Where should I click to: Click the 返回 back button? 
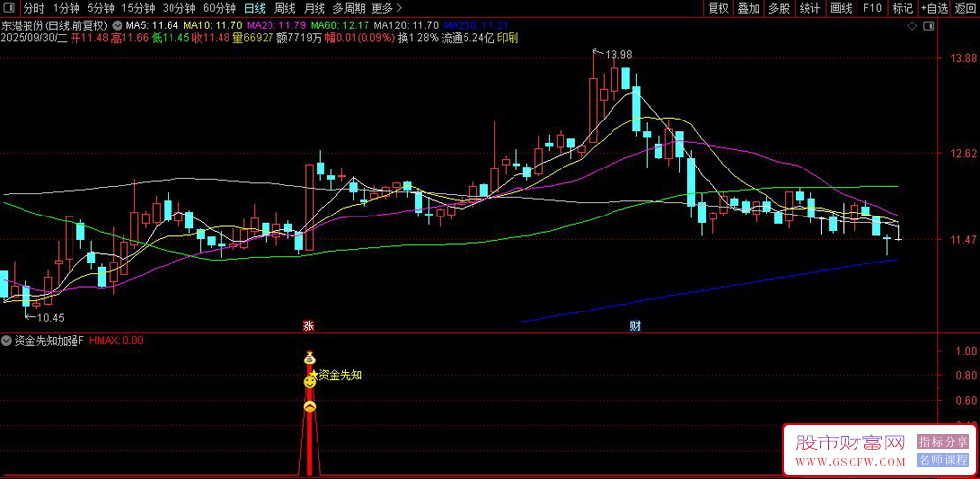(965, 8)
